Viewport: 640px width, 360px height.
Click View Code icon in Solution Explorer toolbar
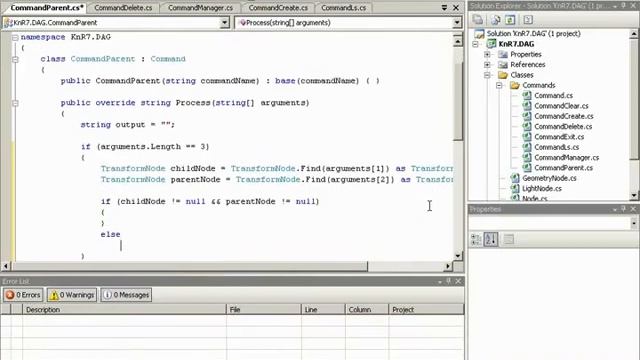pyautogui.click(x=528, y=20)
